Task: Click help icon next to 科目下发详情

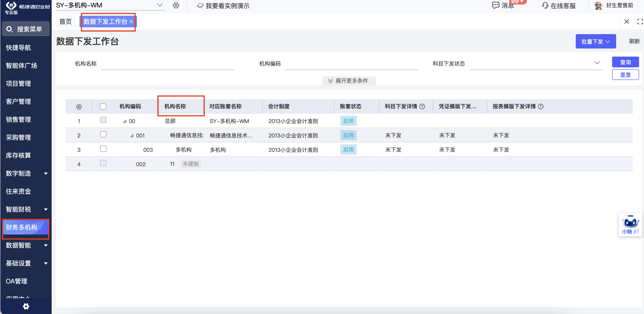Action: (x=422, y=106)
